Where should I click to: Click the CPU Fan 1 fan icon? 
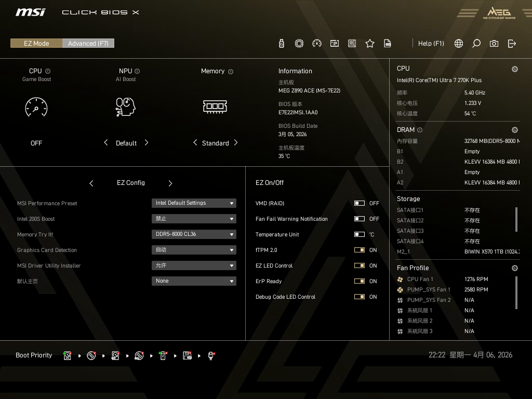(x=400, y=279)
